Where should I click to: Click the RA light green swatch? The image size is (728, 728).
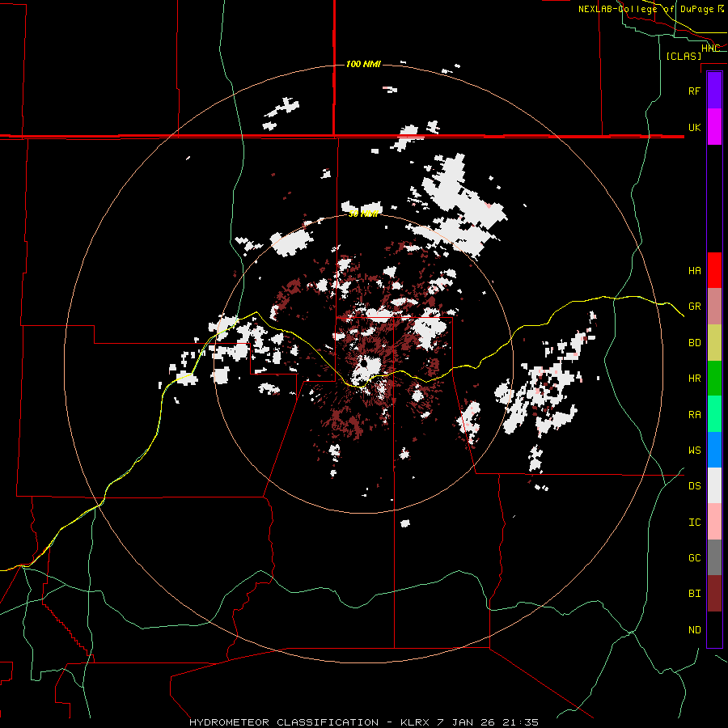click(x=714, y=414)
